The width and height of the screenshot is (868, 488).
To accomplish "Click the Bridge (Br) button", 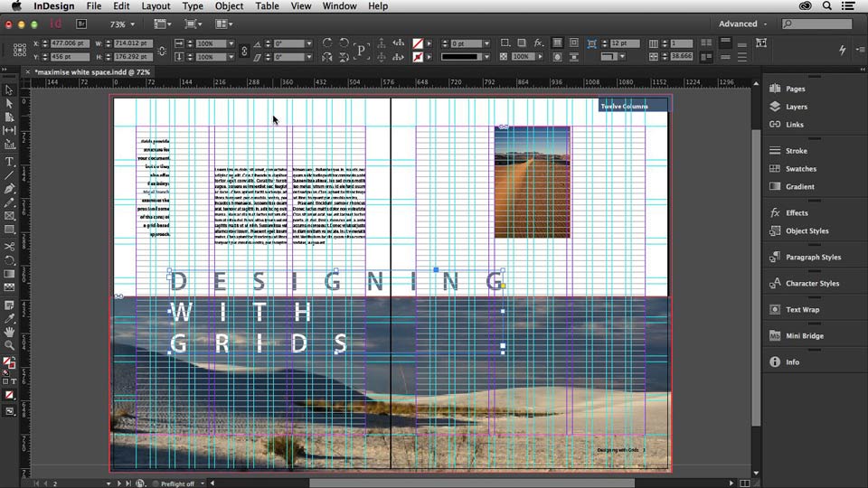I will (81, 23).
